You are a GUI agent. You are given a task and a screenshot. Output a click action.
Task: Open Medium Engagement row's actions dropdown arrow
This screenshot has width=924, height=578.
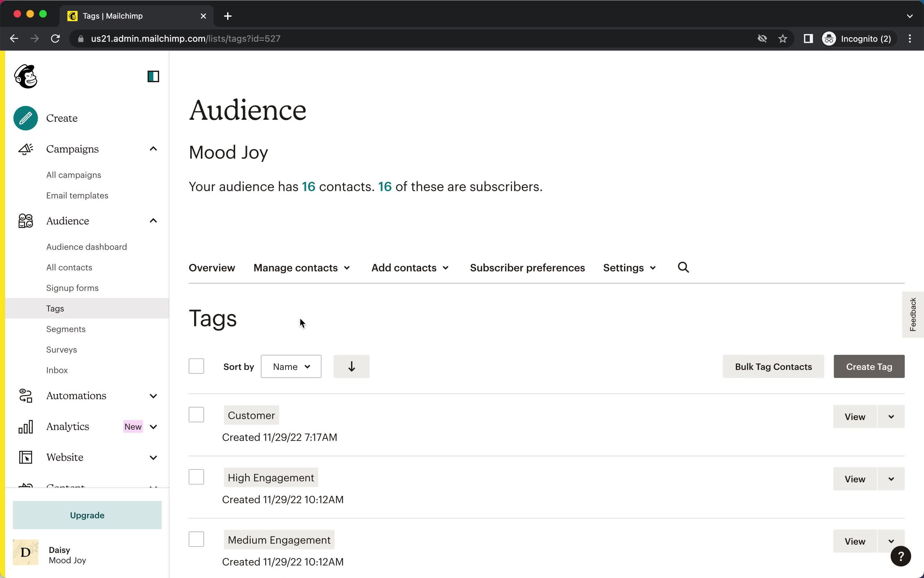pyautogui.click(x=891, y=541)
